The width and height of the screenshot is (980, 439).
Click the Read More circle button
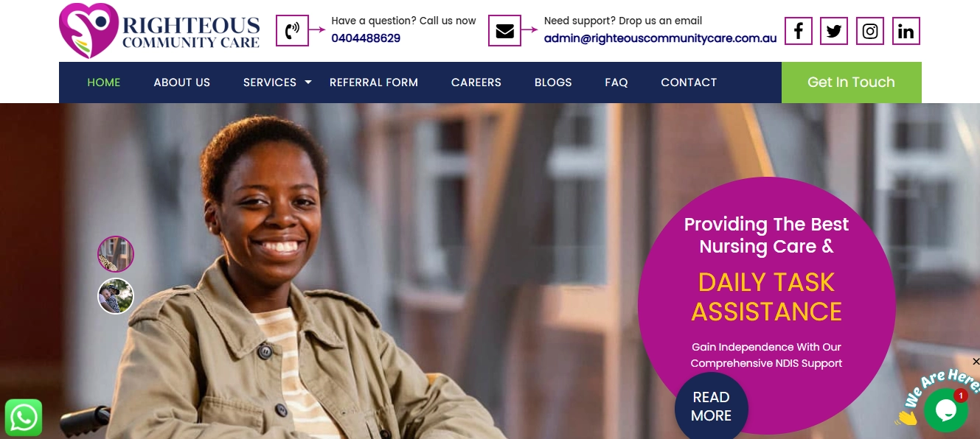pos(711,406)
